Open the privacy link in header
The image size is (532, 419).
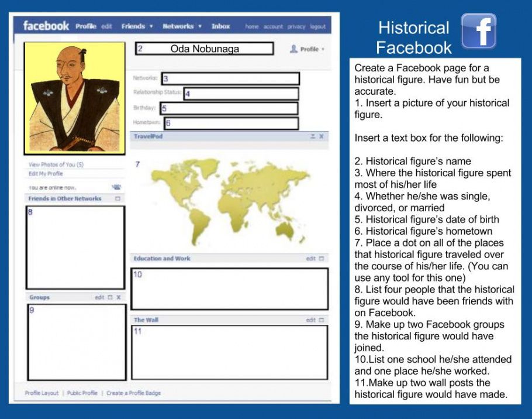point(296,26)
